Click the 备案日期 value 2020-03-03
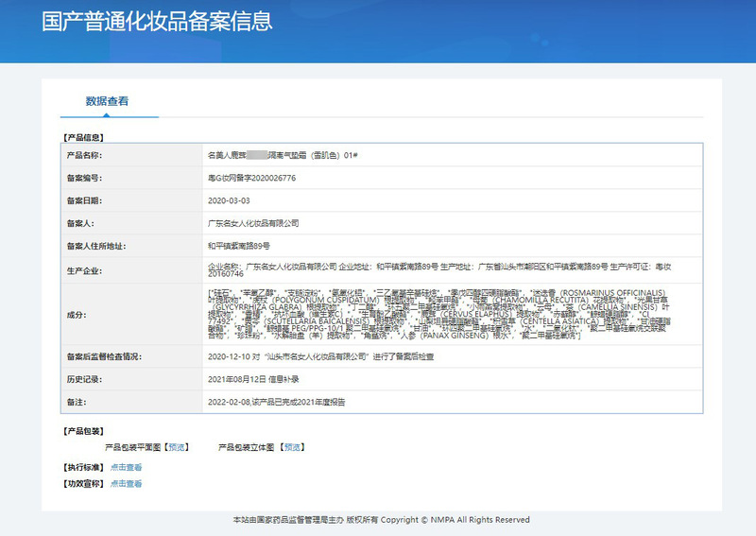 click(228, 200)
